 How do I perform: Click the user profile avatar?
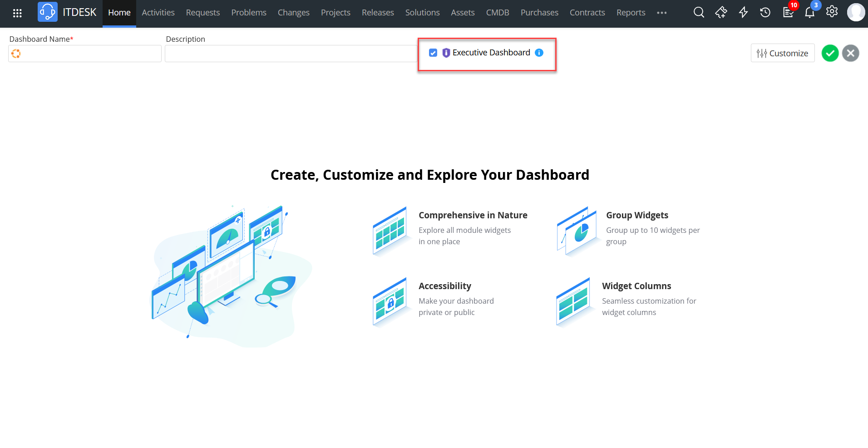point(856,12)
